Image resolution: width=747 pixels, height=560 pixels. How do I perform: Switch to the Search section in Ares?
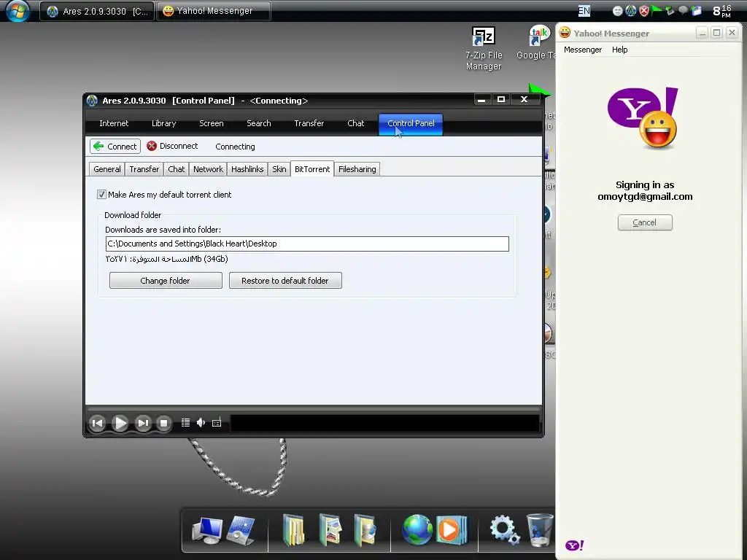coord(259,123)
